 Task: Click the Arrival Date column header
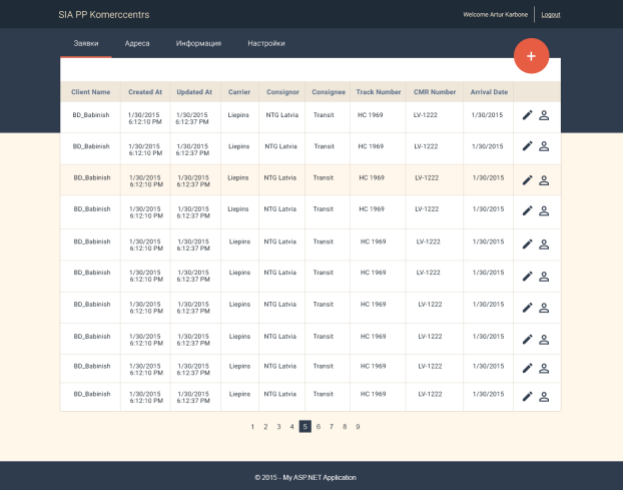(x=489, y=92)
